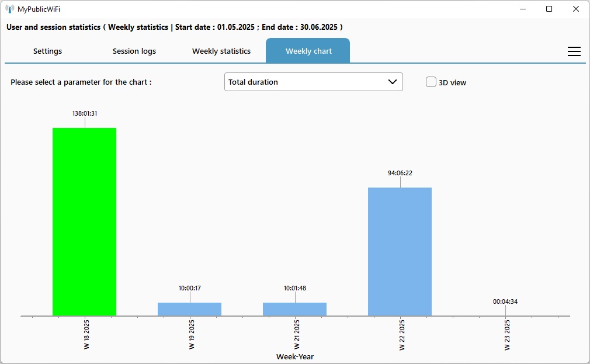Expand the chart parameter dropdown arrow

click(x=393, y=82)
